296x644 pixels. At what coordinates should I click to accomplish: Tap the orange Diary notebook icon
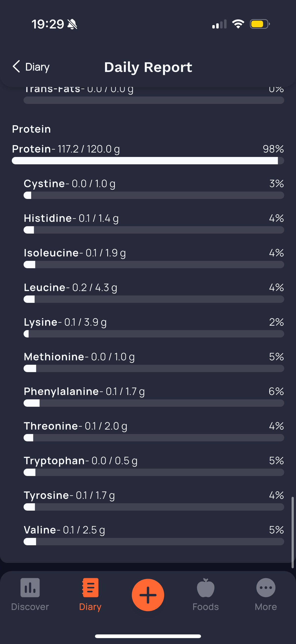(90, 588)
